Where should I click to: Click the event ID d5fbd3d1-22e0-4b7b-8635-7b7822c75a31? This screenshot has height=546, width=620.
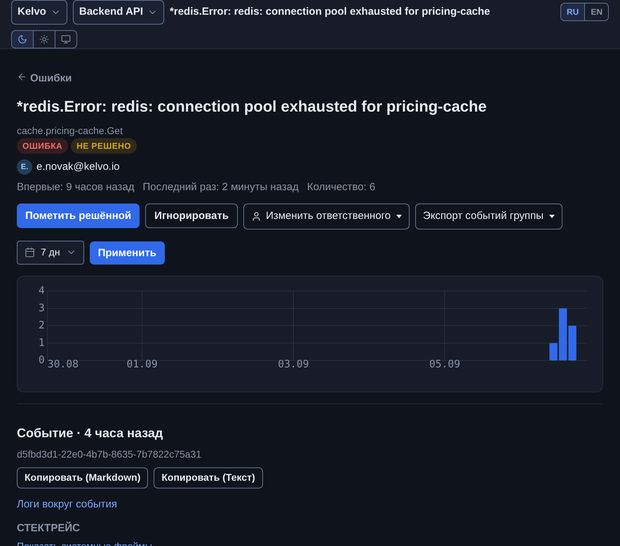109,454
